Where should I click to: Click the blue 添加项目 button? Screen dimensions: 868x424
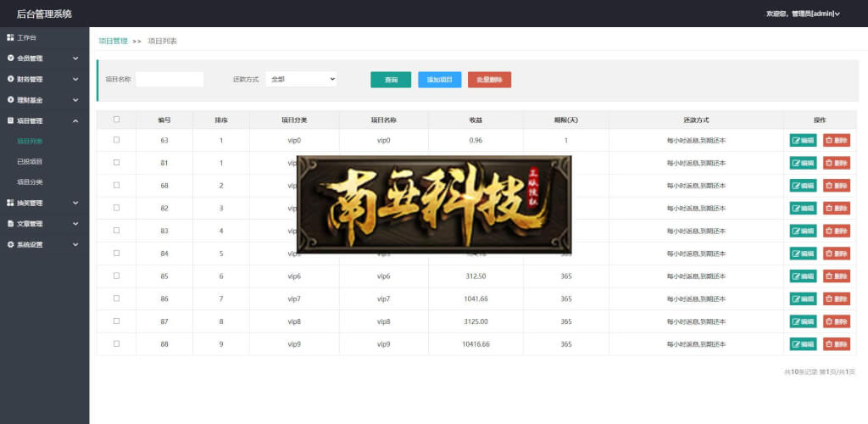pos(440,80)
